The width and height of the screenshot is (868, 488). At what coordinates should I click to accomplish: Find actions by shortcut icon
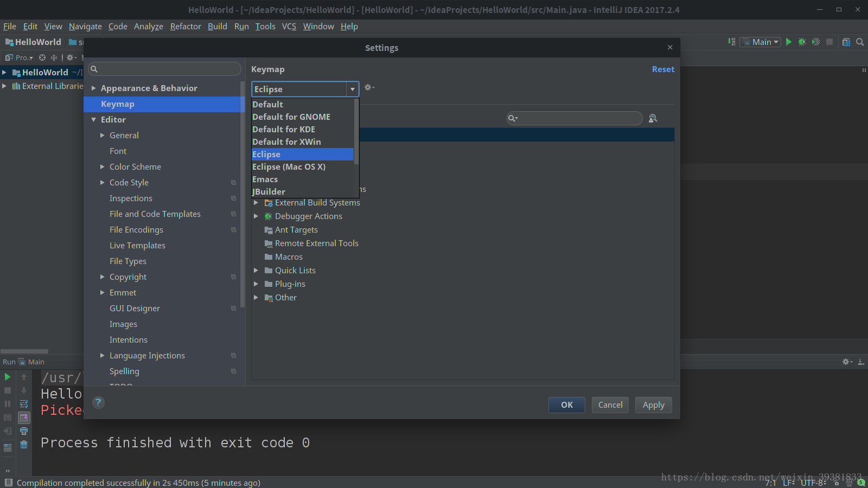[653, 118]
